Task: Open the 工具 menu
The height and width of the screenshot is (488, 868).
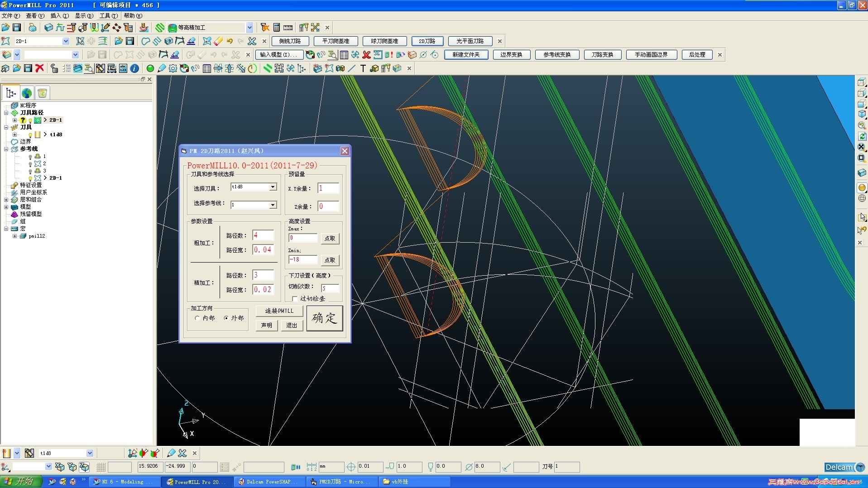Action: [x=108, y=16]
